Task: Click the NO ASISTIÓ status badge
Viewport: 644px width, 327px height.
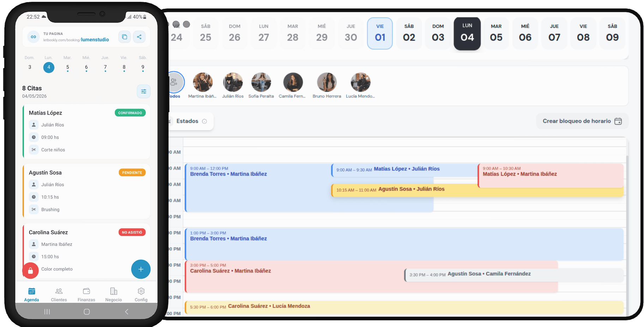Action: (132, 232)
